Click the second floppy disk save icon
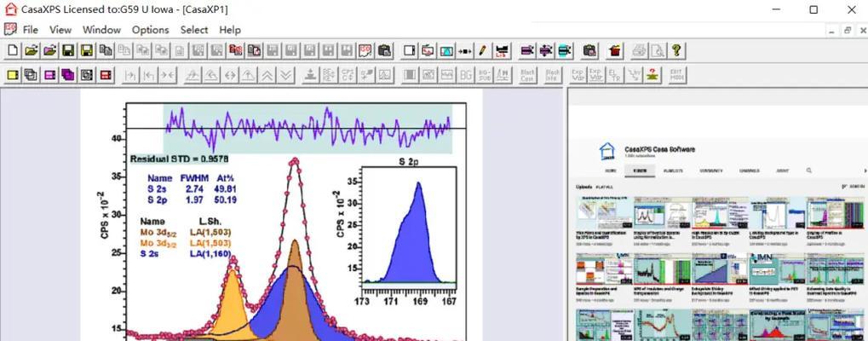 coord(87,51)
